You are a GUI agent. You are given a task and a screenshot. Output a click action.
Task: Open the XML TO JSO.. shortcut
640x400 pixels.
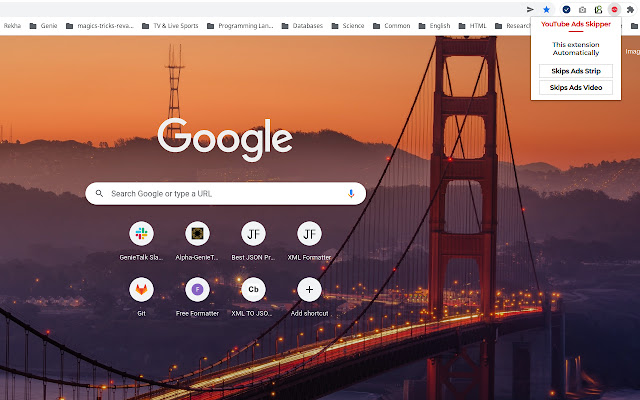[x=253, y=297]
